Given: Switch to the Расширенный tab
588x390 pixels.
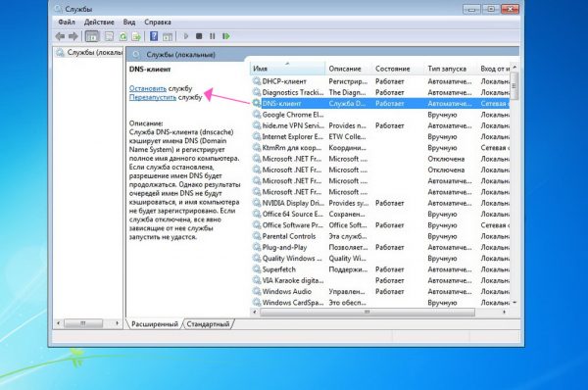Looking at the screenshot, I should coord(155,324).
